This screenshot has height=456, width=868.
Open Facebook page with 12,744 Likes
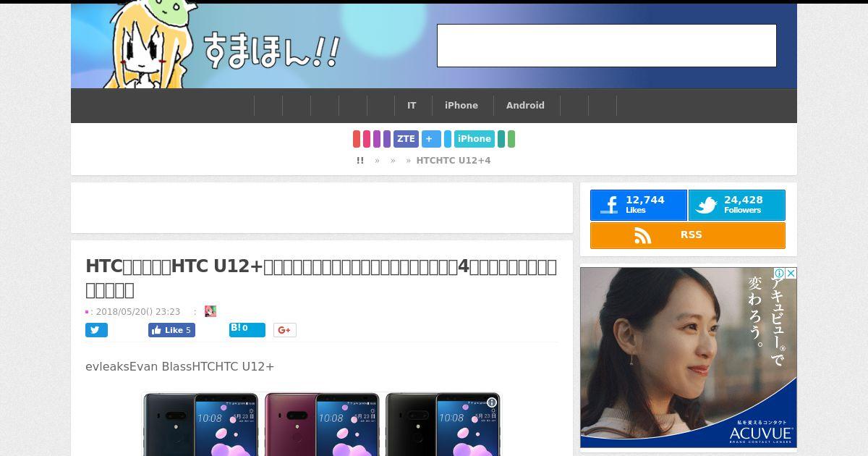tap(638, 205)
